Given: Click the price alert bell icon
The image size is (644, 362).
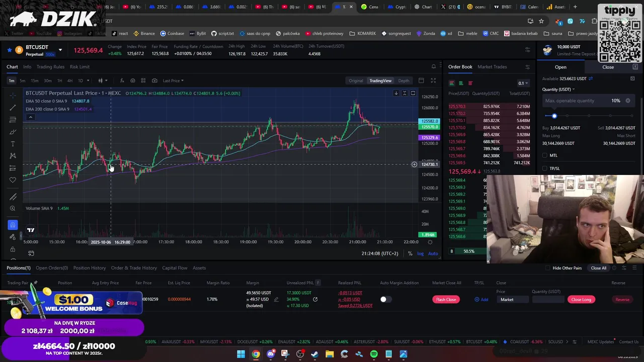Looking at the screenshot, I should click(434, 66).
